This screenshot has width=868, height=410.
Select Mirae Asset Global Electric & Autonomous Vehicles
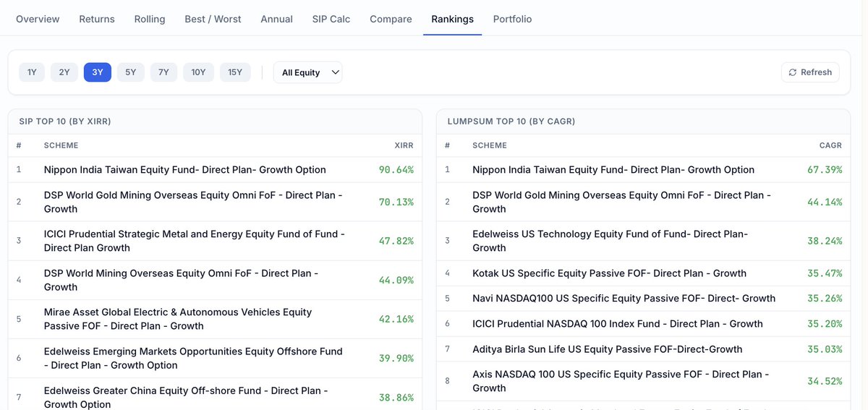(x=178, y=320)
